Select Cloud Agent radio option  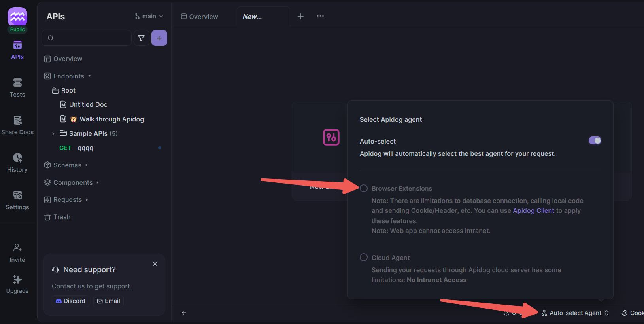pyautogui.click(x=364, y=257)
